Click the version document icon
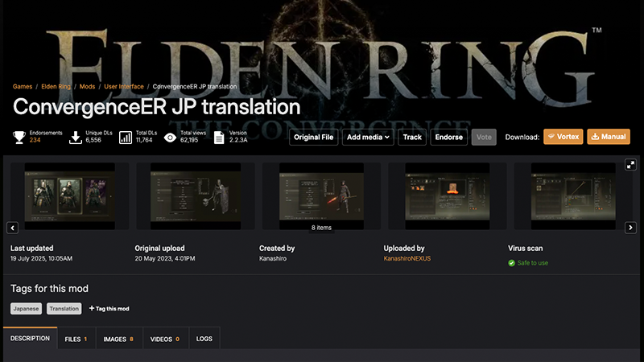This screenshot has height=362, width=644. click(x=219, y=137)
